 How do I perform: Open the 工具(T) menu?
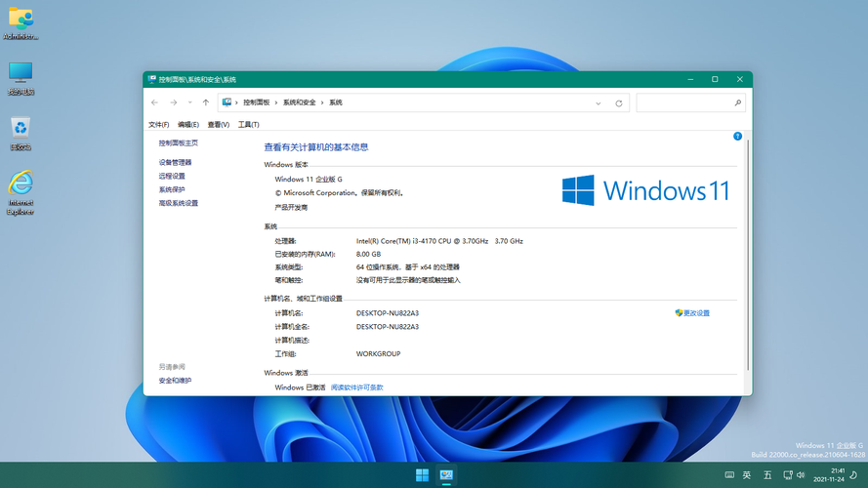[249, 125]
